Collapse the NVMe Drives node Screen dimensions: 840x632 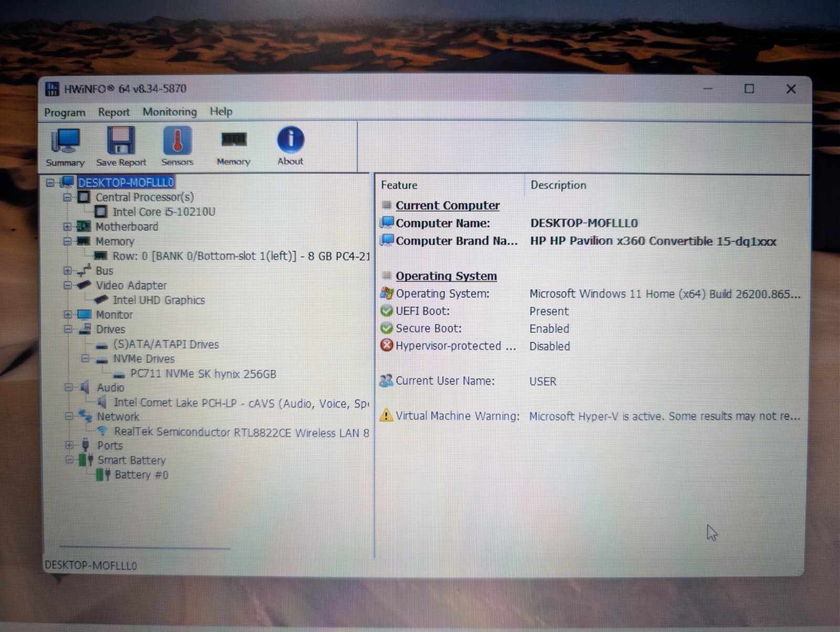85,359
